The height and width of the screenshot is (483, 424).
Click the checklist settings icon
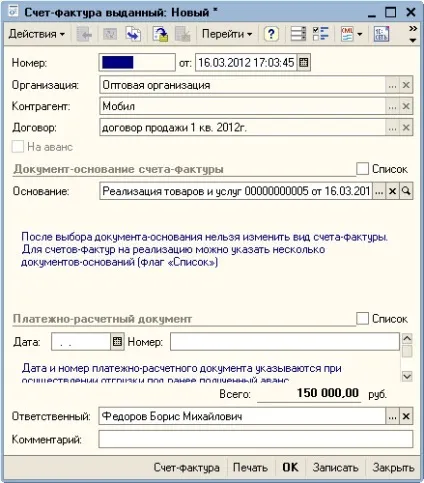tap(321, 34)
